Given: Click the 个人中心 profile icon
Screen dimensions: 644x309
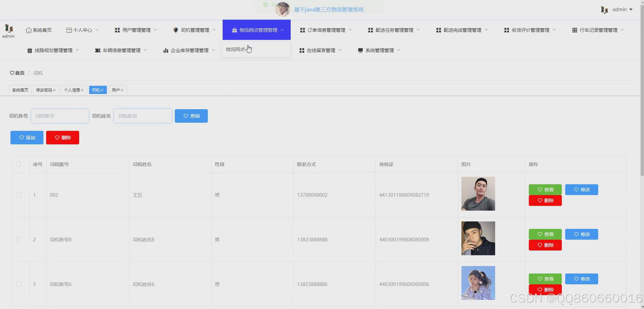Looking at the screenshot, I should 68,30.
